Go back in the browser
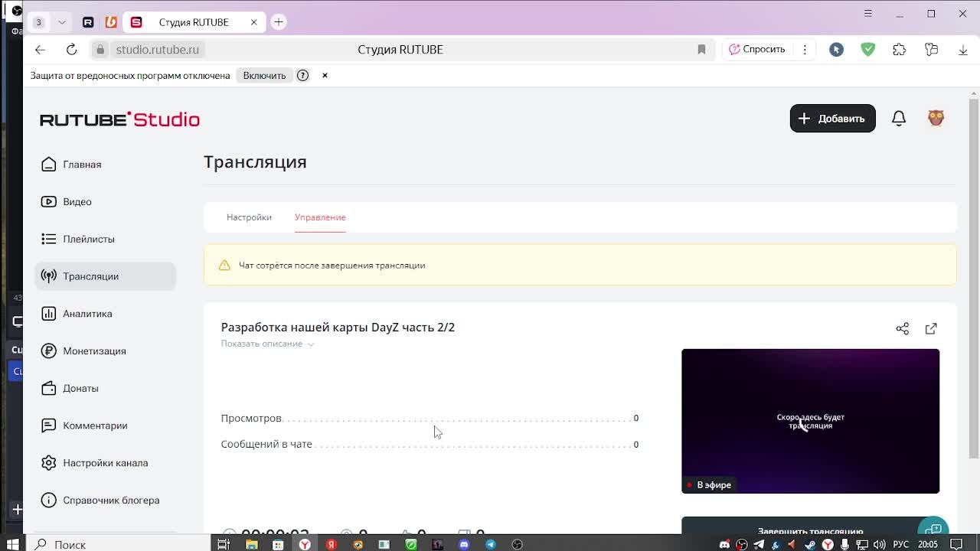The image size is (980, 551). 40,50
